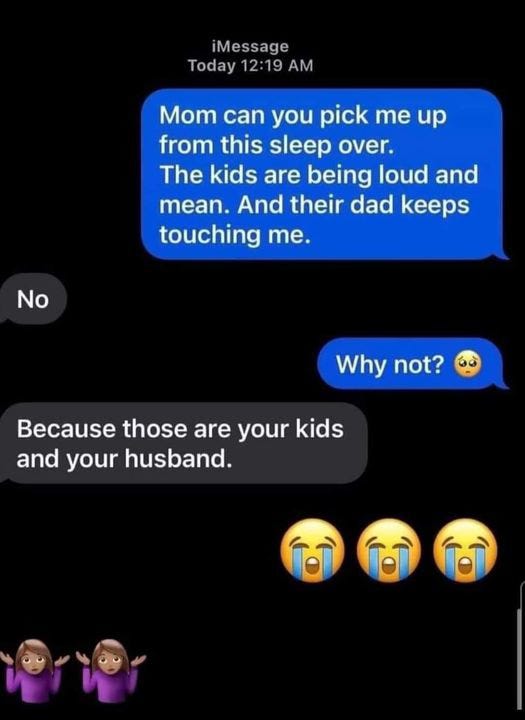Click the first crying face emoji

tap(312, 551)
